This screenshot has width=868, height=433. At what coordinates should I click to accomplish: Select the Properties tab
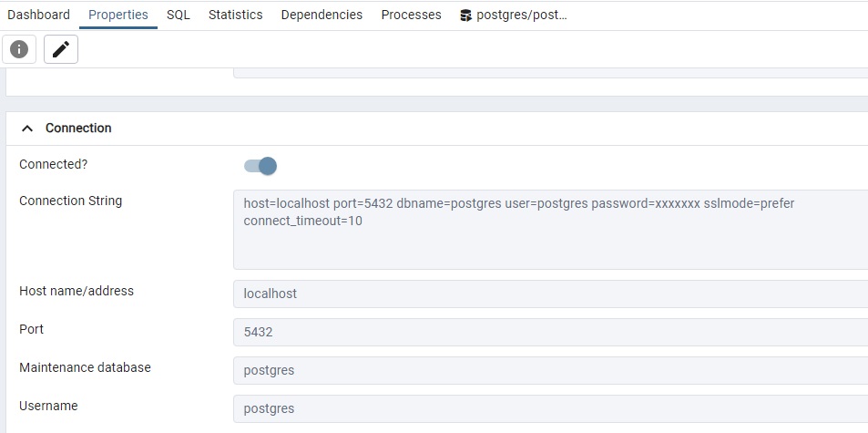pos(118,15)
